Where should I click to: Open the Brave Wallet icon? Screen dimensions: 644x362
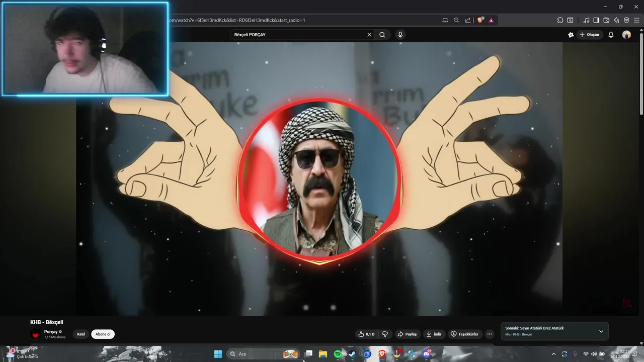[606, 20]
